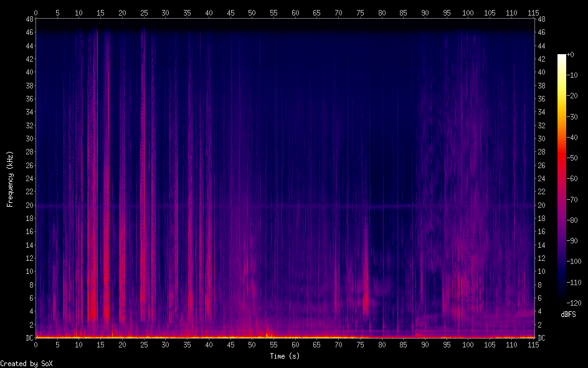588x368 pixels.
Task: Click the 20 kHz label on left axis
Action: (27, 205)
